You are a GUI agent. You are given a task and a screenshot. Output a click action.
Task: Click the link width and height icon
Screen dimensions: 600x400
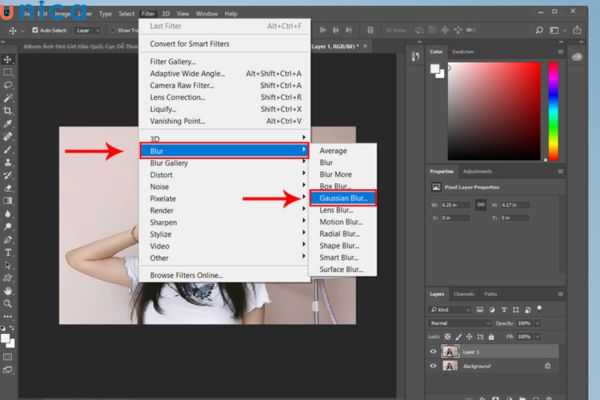point(480,204)
